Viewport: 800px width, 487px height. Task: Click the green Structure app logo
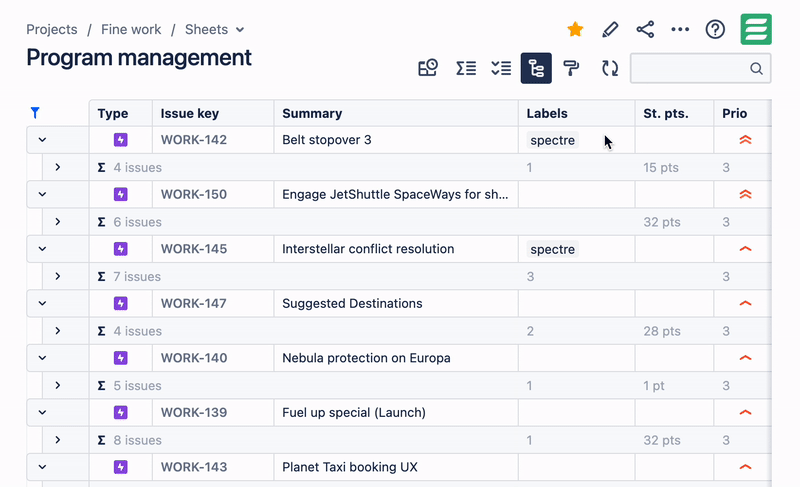click(x=756, y=29)
